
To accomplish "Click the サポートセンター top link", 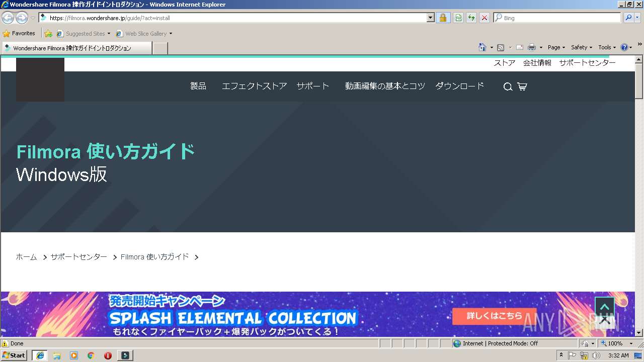I will [x=587, y=63].
